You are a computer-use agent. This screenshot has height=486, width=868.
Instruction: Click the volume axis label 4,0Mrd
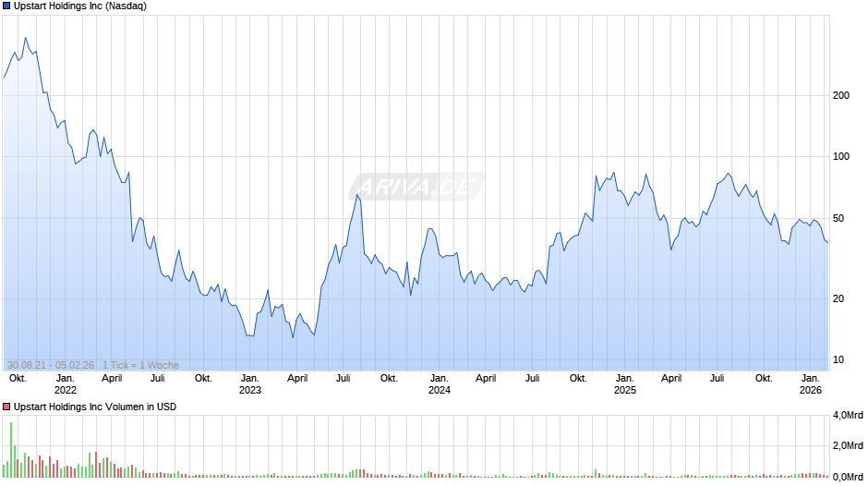click(848, 415)
